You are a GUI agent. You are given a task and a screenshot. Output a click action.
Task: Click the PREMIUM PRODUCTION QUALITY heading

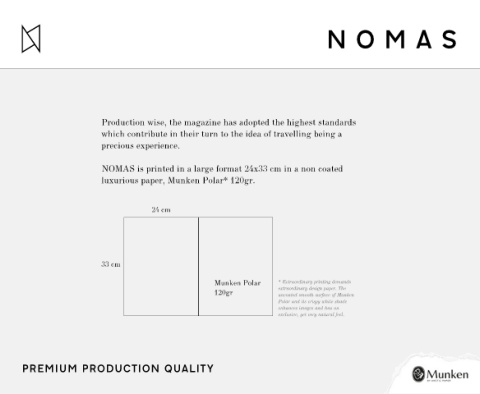pos(118,369)
